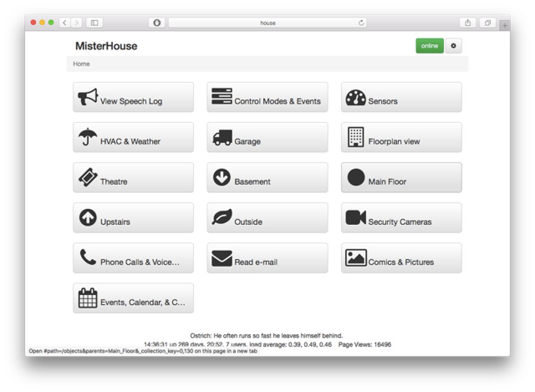Go to the Main Floor section
This screenshot has height=392, width=535.
(x=401, y=178)
